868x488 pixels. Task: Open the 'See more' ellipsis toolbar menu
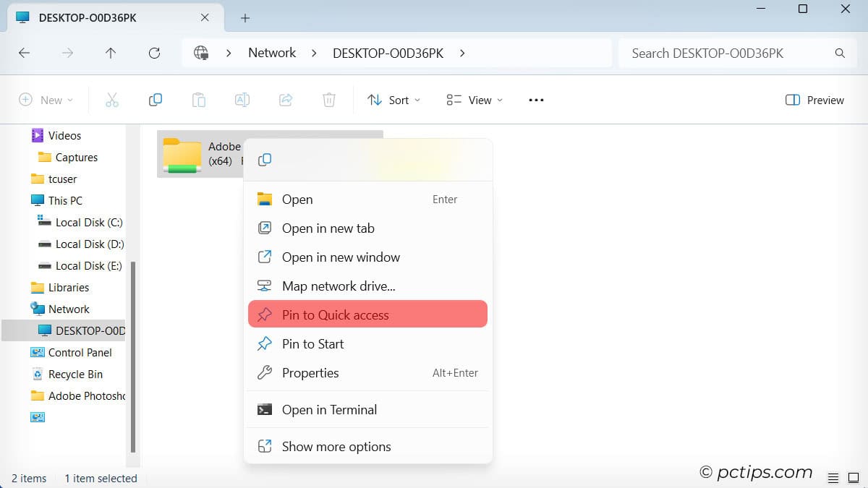pyautogui.click(x=536, y=100)
